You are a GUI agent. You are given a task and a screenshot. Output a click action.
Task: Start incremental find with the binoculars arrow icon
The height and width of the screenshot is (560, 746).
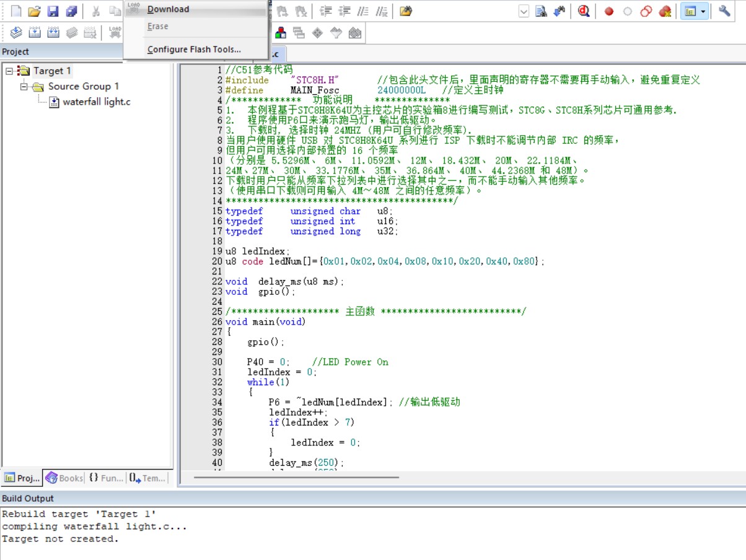tap(559, 11)
